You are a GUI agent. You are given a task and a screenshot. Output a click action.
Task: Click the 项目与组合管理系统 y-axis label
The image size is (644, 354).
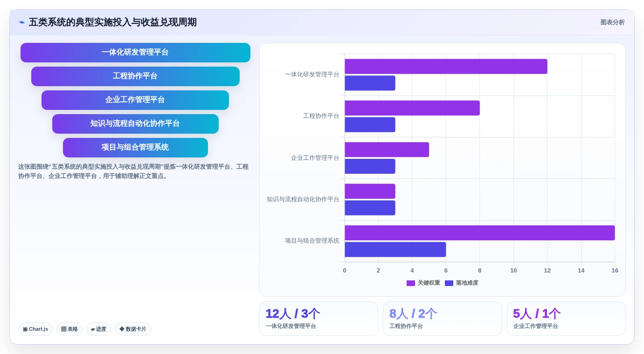click(312, 241)
